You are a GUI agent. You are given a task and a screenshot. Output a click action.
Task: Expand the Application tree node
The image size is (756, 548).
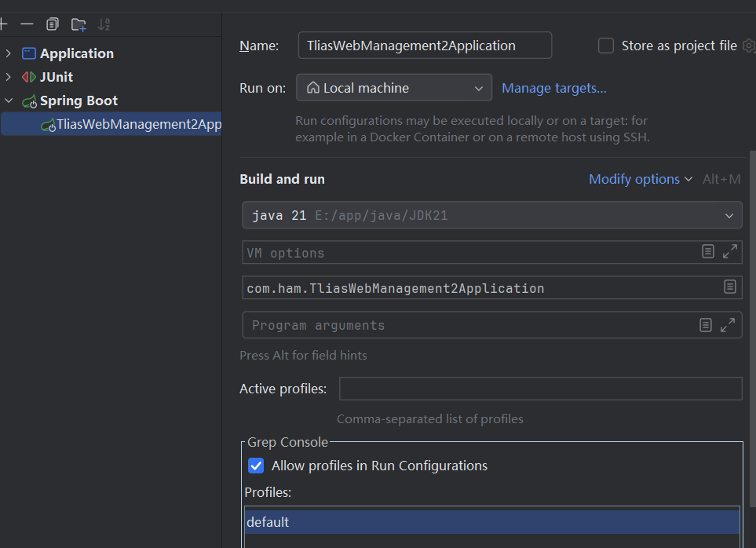point(9,53)
